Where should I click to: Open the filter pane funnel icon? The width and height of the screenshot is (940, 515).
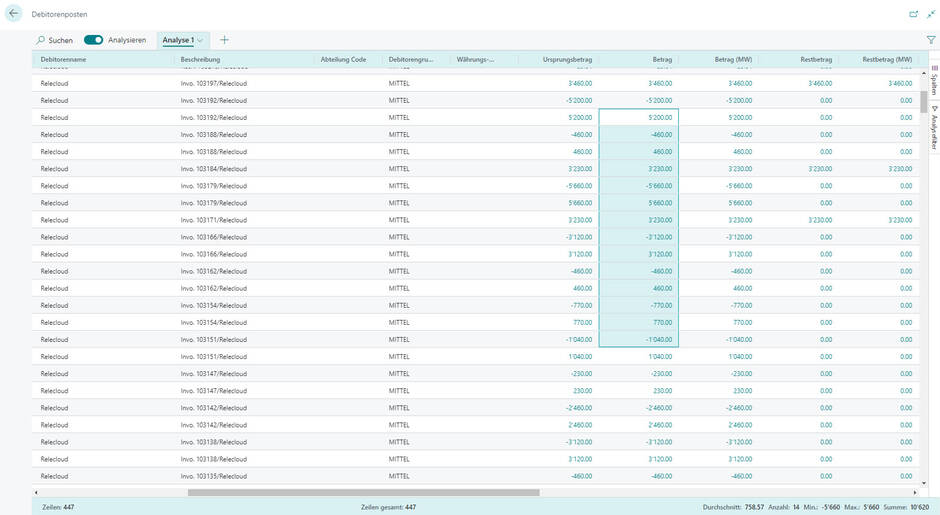930,40
